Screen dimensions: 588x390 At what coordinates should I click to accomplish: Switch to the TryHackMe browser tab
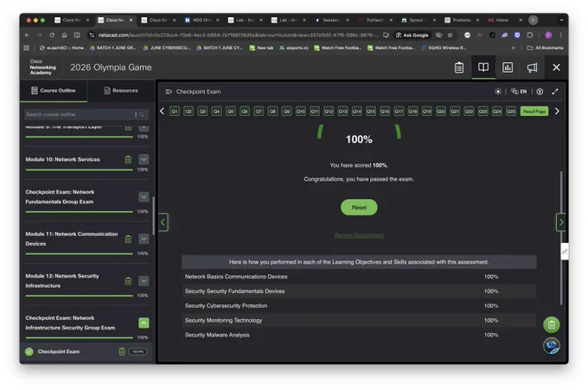click(x=375, y=20)
